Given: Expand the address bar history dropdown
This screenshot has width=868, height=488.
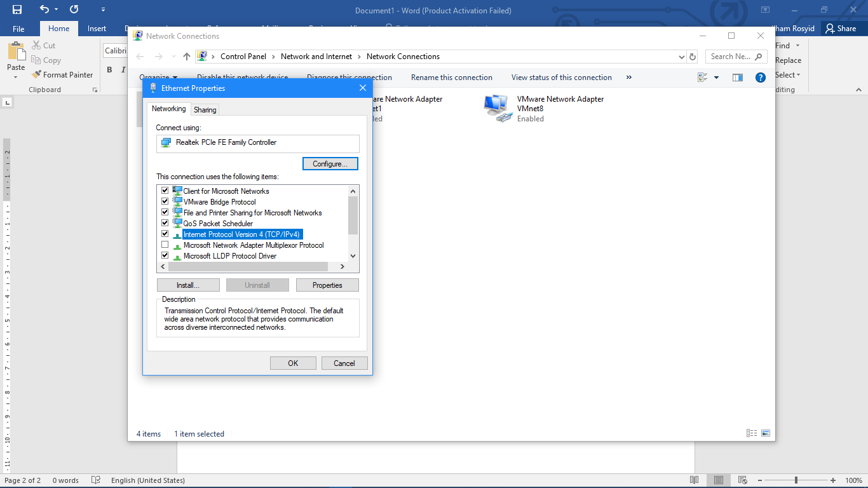Looking at the screenshot, I should pyautogui.click(x=682, y=57).
